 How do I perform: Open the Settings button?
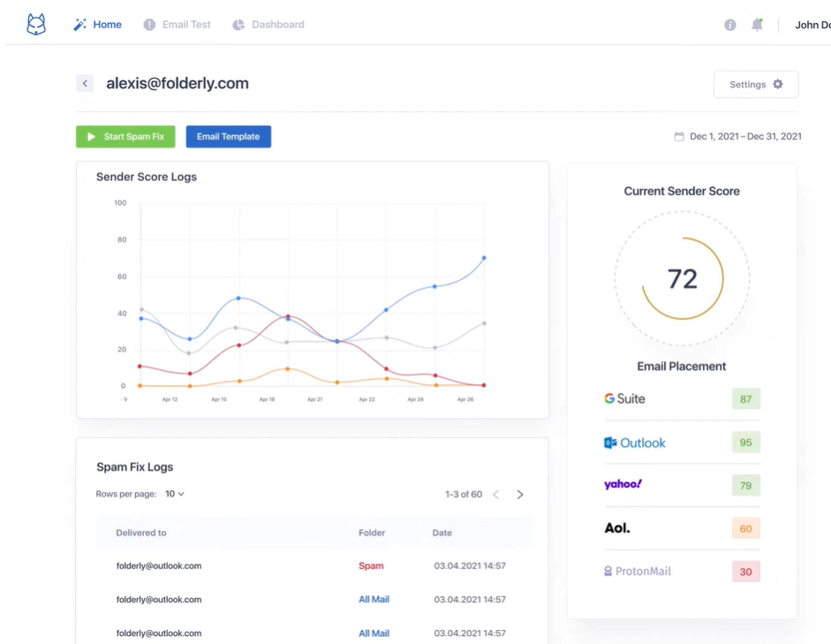pyautogui.click(x=756, y=85)
